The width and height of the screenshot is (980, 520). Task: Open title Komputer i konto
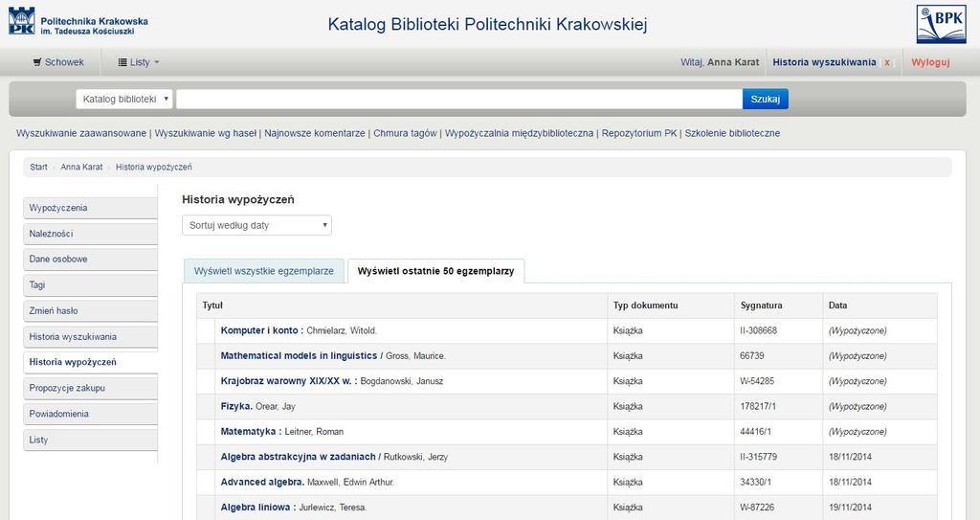(262, 330)
